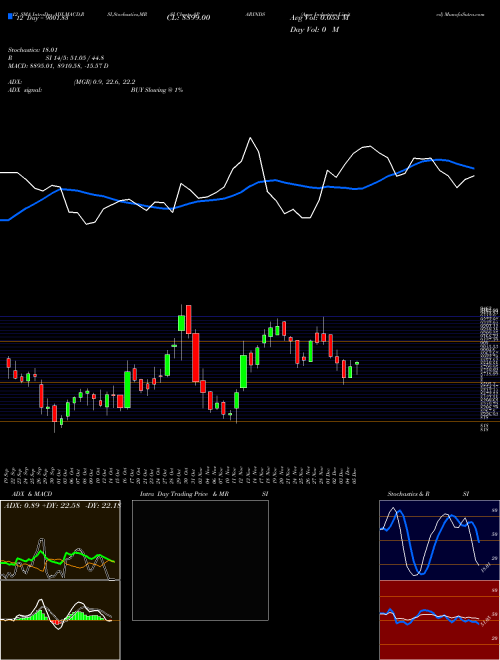Click the ADX & MACD panel title

click(x=32, y=494)
